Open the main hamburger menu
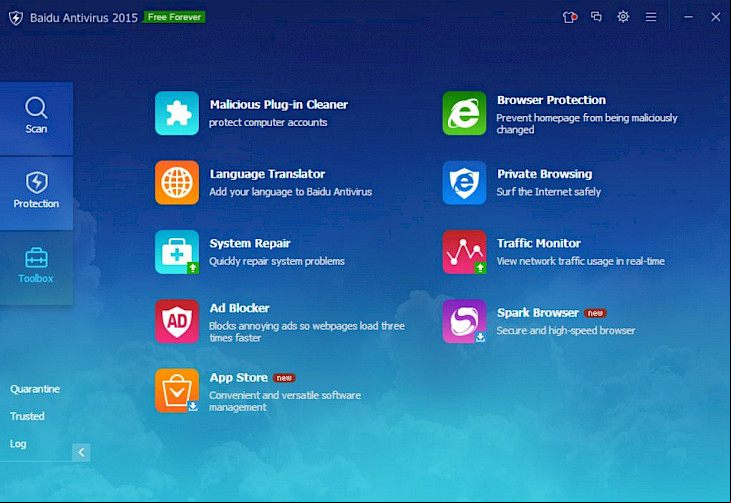731x503 pixels. point(651,17)
